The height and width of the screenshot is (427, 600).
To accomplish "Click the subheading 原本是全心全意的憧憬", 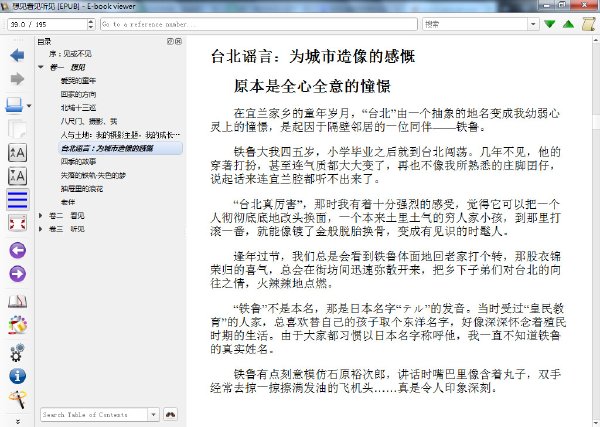I will (312, 86).
